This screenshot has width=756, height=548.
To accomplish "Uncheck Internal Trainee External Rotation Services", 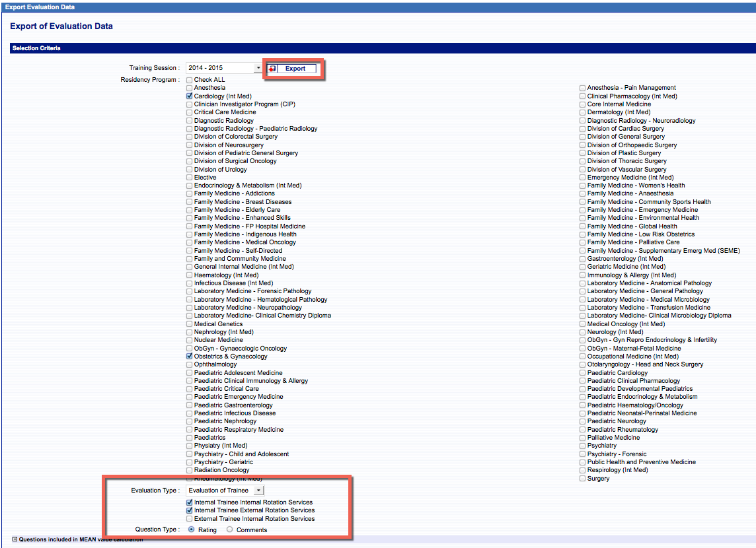I will [x=190, y=510].
